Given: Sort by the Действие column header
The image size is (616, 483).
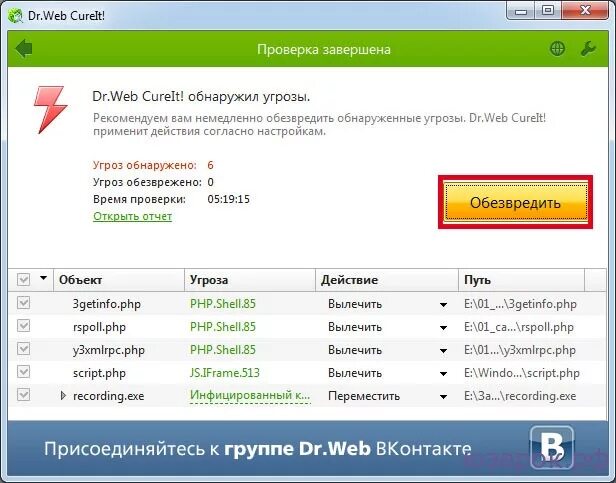Looking at the screenshot, I should point(387,280).
